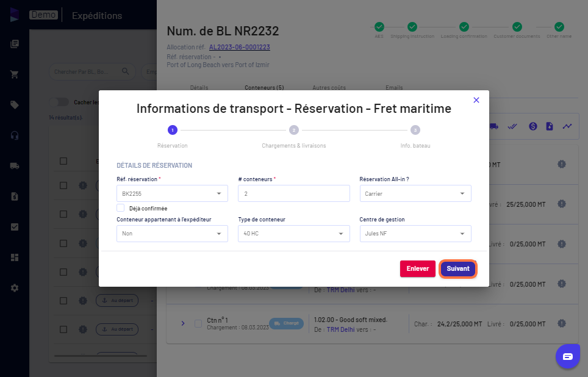Tick the Ctn n°1 container checkbox
Screen dimensions: 588x377
pyautogui.click(x=198, y=323)
